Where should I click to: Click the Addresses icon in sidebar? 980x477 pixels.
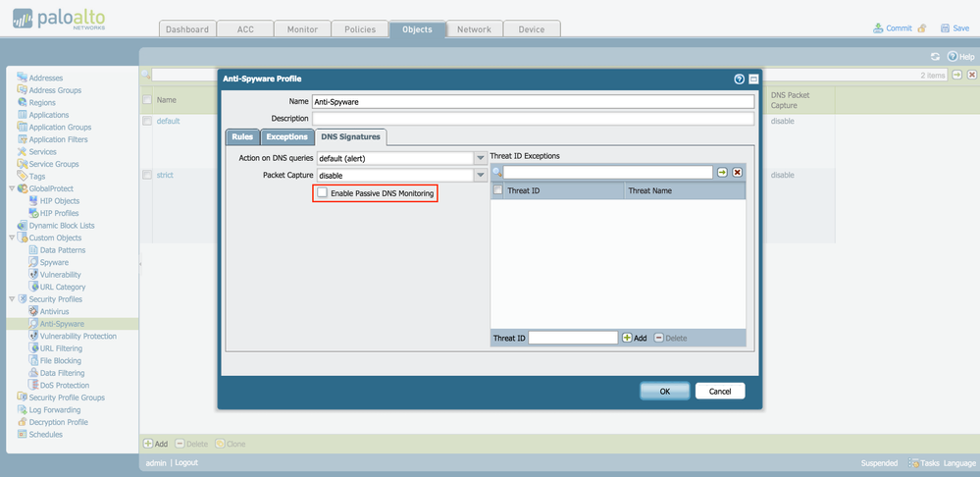coord(23,78)
